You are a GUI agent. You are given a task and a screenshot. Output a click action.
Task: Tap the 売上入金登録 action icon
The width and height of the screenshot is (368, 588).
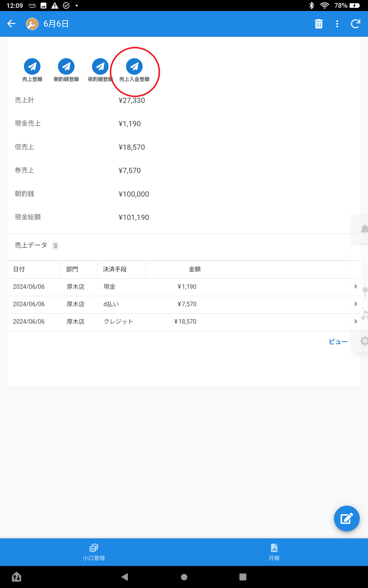pos(134,66)
